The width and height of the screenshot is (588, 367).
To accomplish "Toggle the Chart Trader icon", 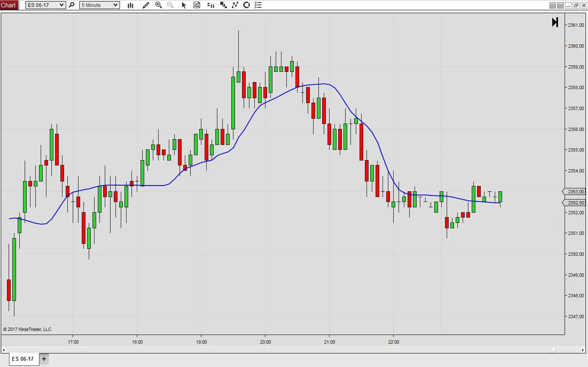I will point(211,5).
